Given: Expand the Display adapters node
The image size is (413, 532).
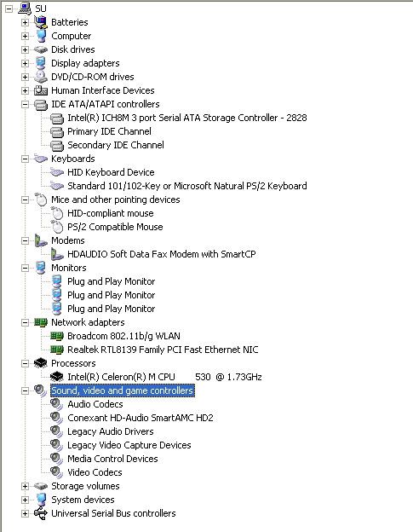Looking at the screenshot, I should point(25,63).
